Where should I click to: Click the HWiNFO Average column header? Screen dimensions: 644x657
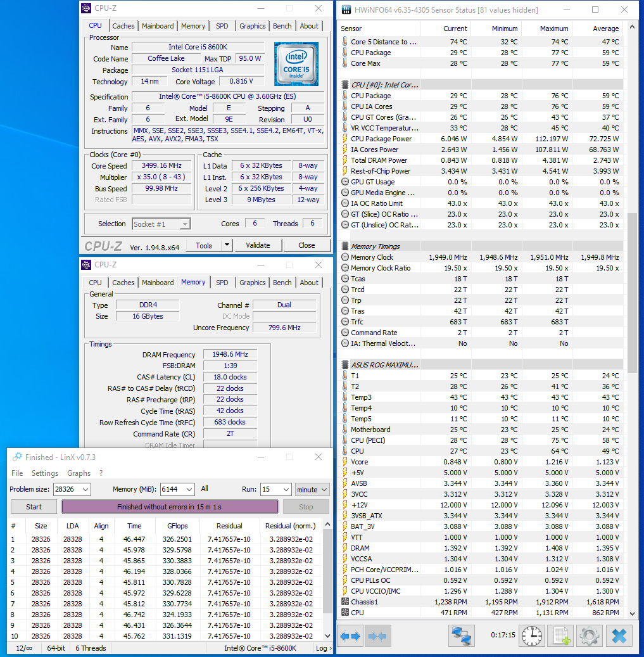click(x=598, y=28)
